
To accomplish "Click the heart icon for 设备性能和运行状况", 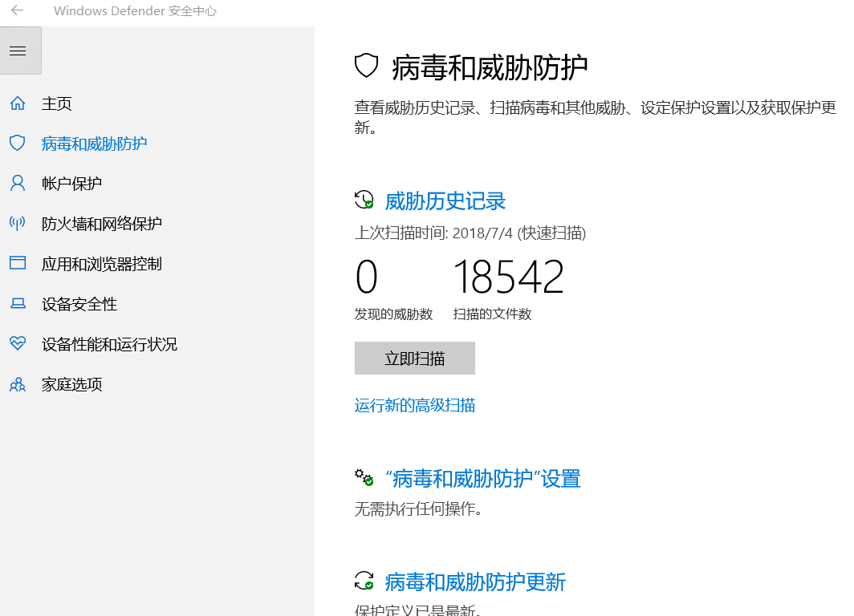I will coord(18,343).
